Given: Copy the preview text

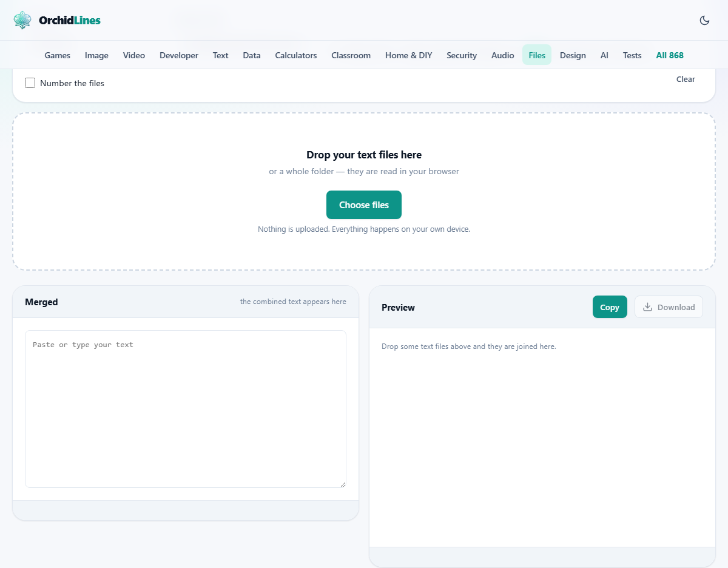Looking at the screenshot, I should click(x=610, y=307).
